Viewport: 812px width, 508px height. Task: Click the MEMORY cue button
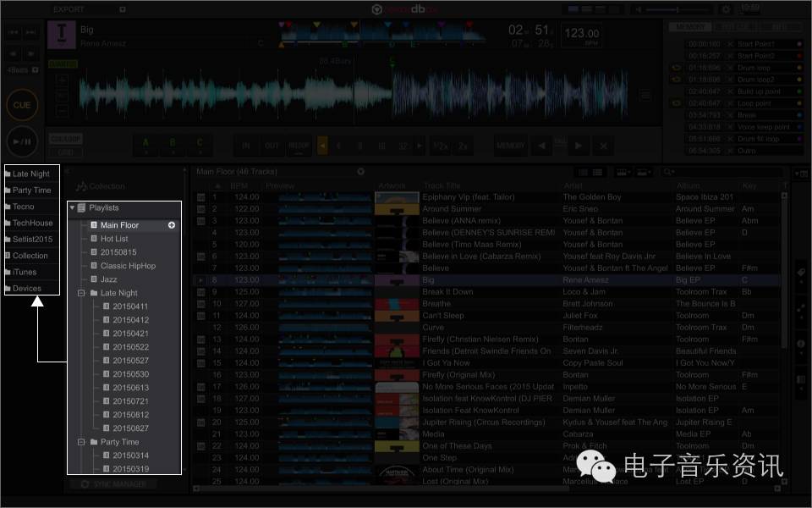click(511, 146)
